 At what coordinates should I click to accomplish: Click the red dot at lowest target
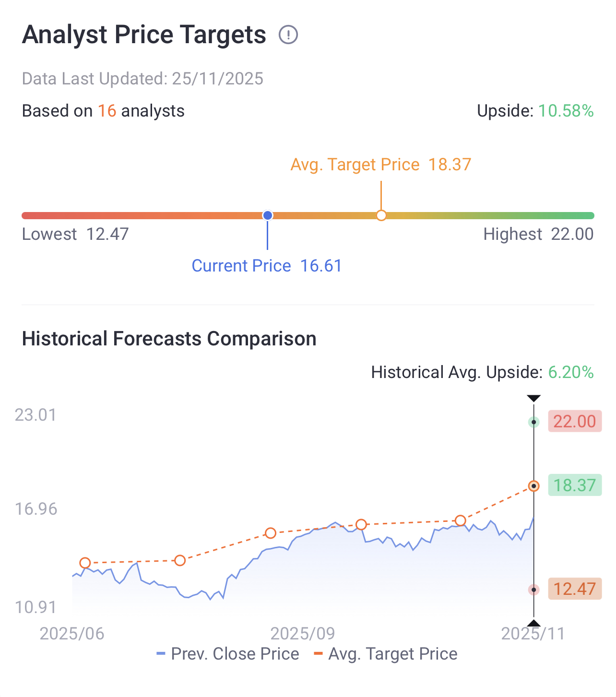tap(533, 590)
